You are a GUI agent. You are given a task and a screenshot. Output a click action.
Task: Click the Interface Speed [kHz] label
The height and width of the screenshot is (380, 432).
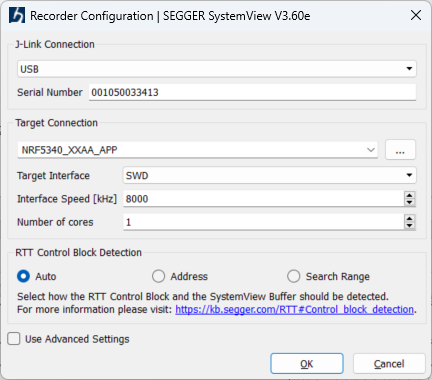(x=67, y=199)
